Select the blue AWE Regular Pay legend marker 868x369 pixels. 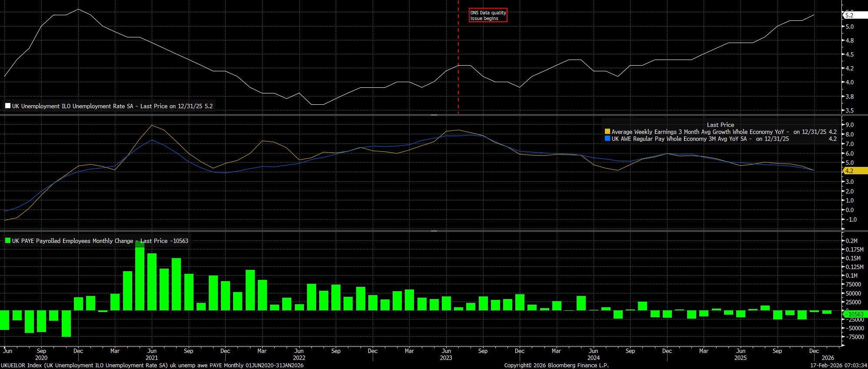[608, 139]
